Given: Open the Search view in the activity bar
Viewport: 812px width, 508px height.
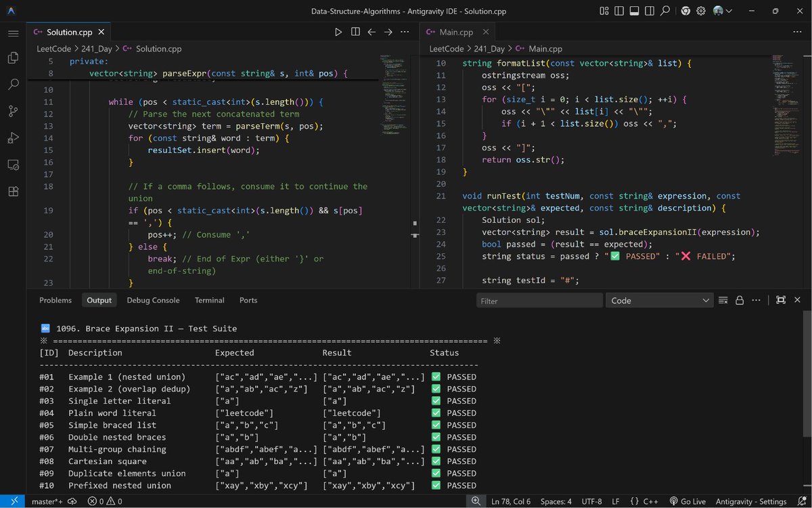Looking at the screenshot, I should click(13, 85).
